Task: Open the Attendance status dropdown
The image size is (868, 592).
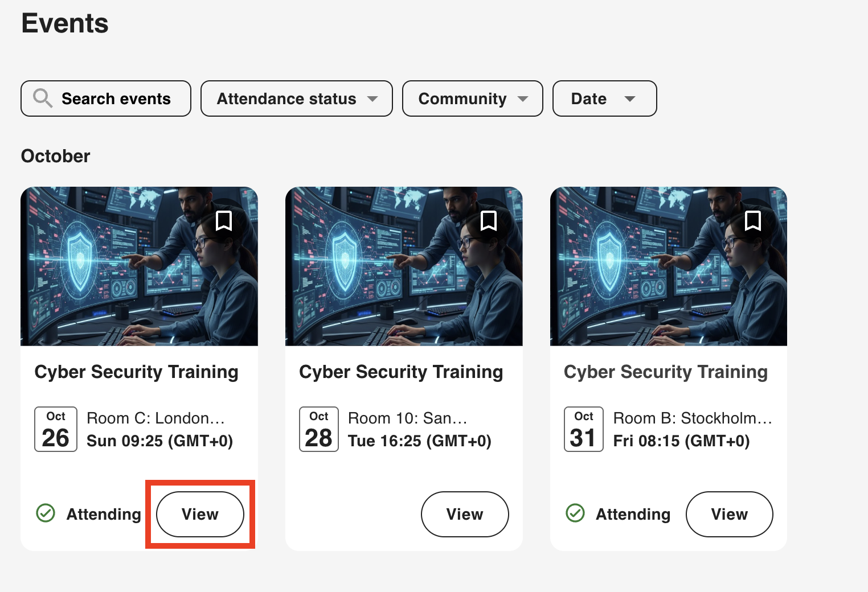Action: point(296,98)
